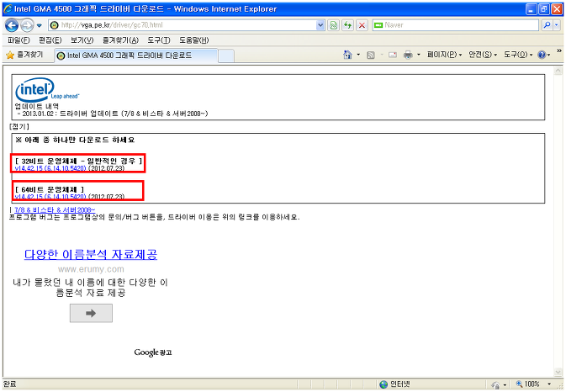Click the vertical scrollbar up arrow

coord(558,72)
